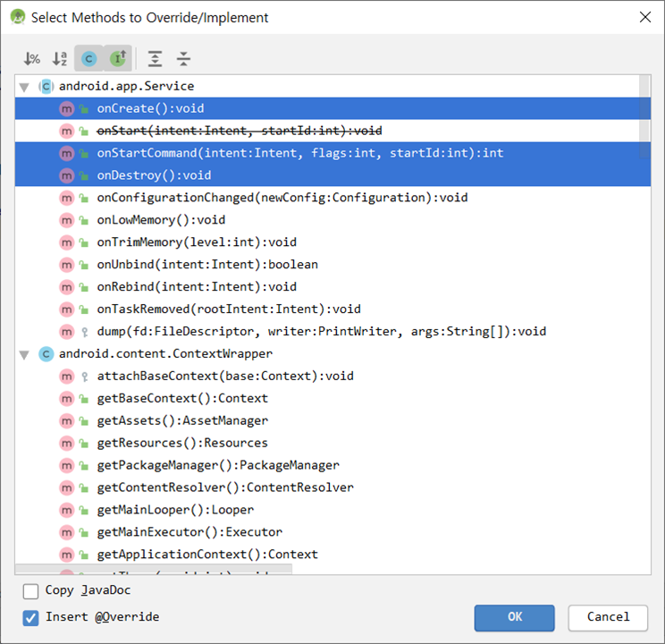Select getResources():Resources method
The height and width of the screenshot is (644, 665).
[x=332, y=443]
